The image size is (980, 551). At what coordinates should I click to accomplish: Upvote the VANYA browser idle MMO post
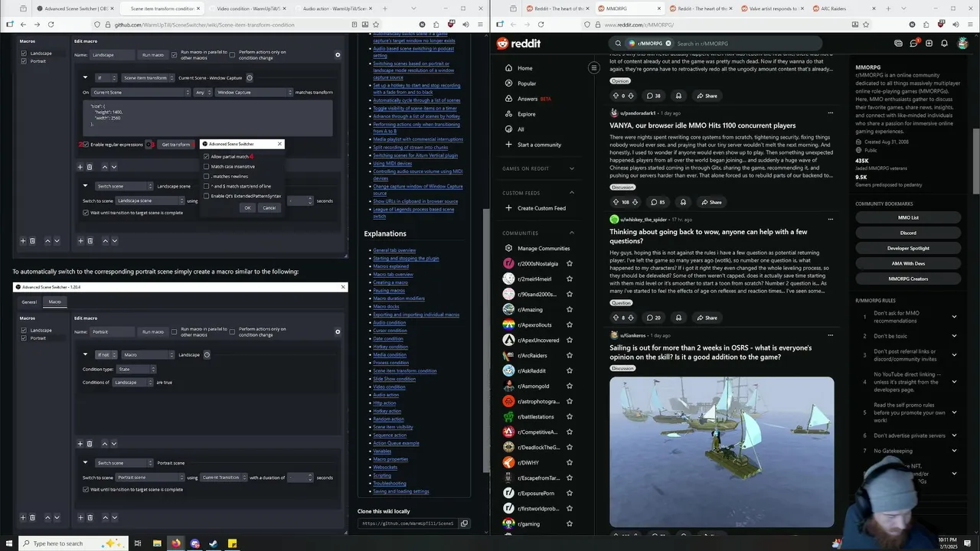tap(616, 202)
